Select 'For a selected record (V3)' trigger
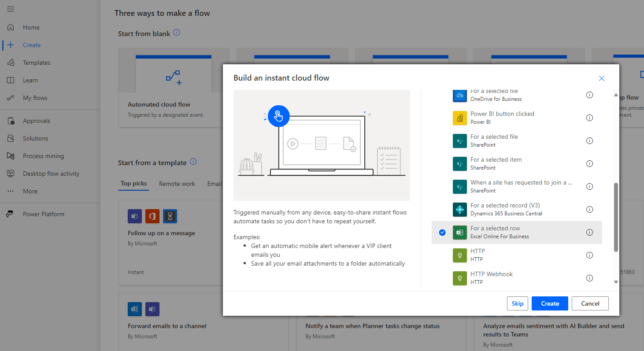The width and height of the screenshot is (644, 351). pos(517,210)
